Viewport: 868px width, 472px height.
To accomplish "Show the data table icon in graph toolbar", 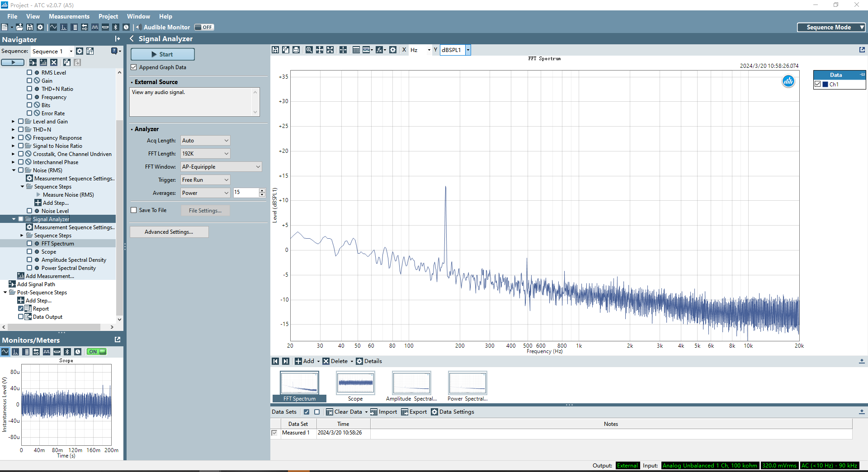I will [356, 50].
